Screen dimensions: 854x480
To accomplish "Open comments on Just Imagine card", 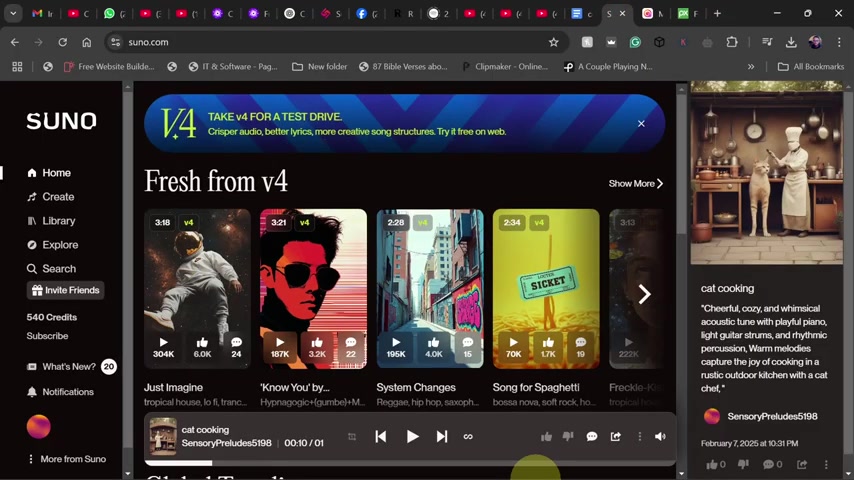I will (x=236, y=347).
